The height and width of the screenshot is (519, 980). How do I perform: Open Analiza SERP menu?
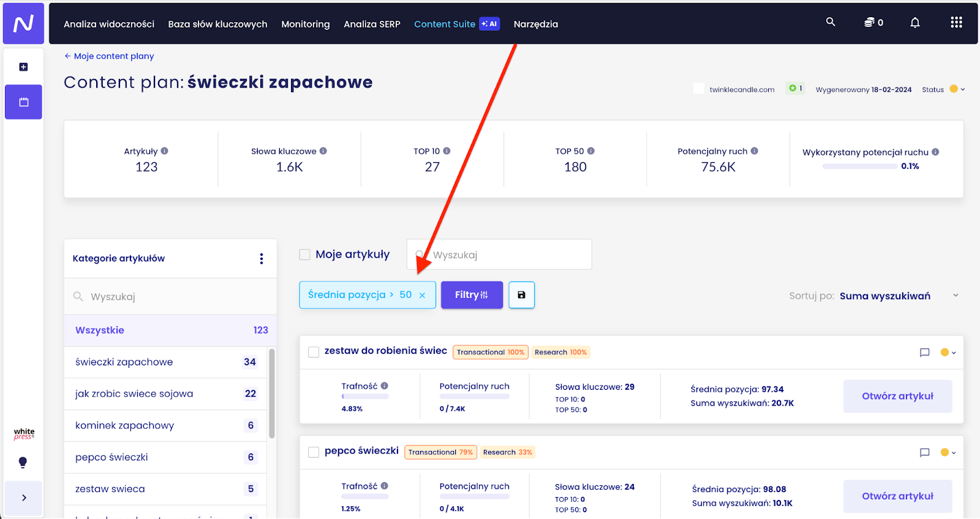coord(372,24)
